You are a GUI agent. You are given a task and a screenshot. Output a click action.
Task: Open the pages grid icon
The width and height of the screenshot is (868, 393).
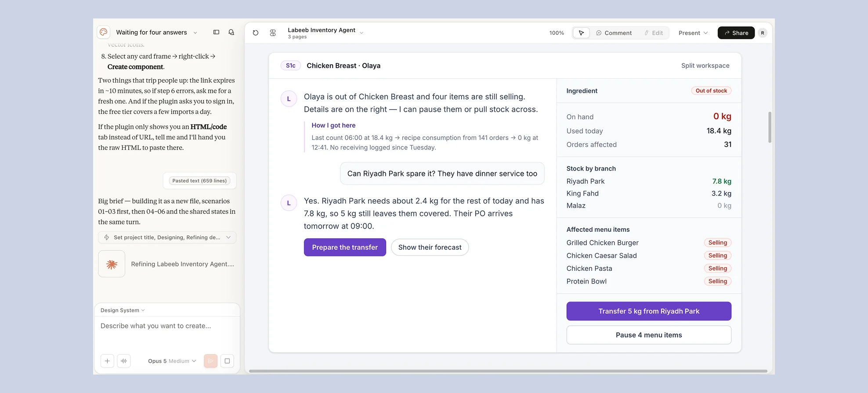(273, 33)
